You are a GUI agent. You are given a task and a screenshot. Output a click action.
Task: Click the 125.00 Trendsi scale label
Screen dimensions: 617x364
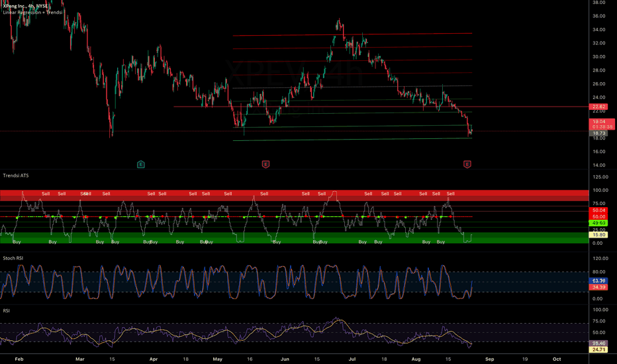click(600, 177)
